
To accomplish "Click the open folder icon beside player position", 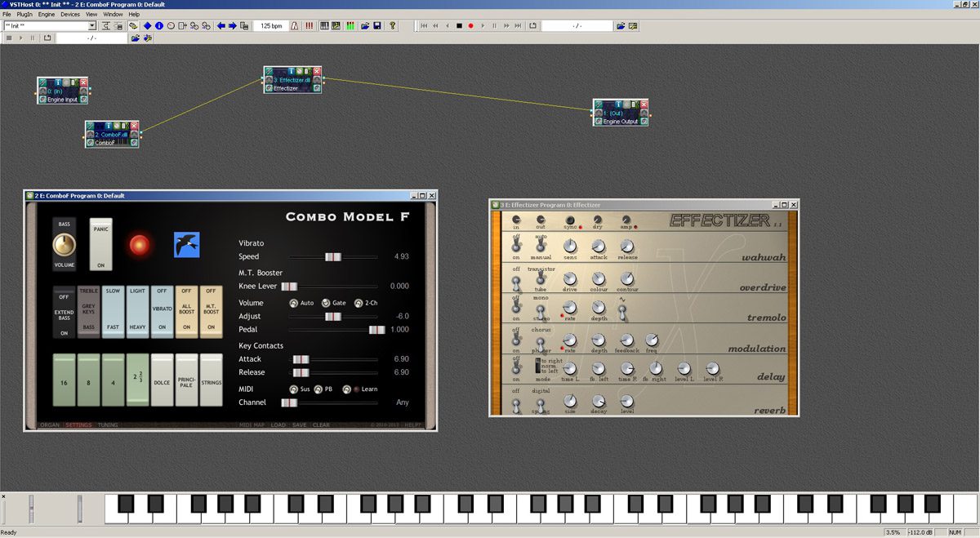I will (621, 26).
